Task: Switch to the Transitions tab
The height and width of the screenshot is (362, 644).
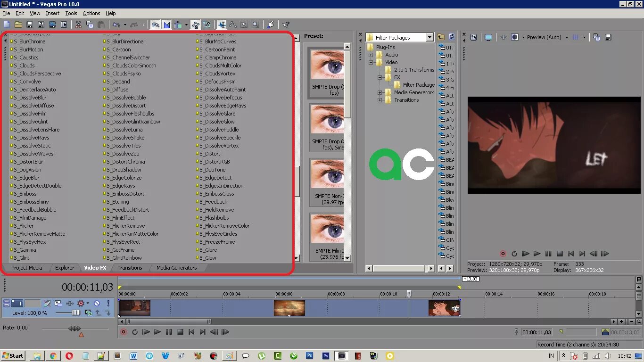Action: coord(130,268)
